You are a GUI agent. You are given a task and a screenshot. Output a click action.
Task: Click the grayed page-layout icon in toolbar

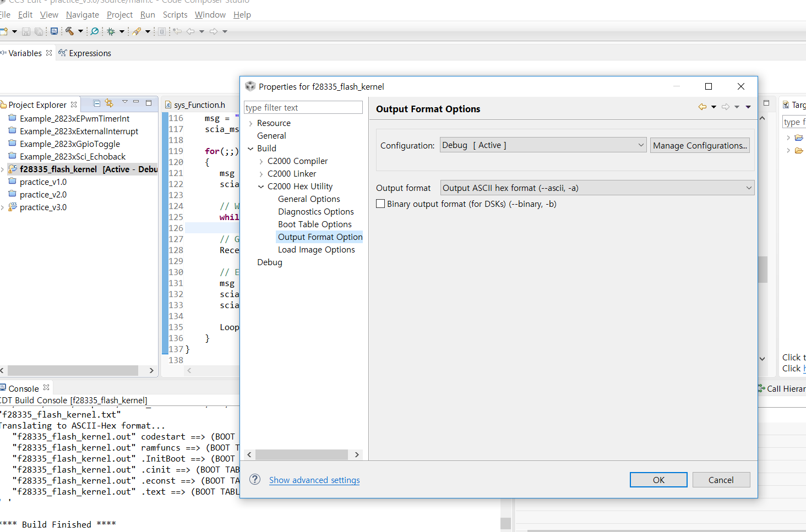tap(162, 31)
